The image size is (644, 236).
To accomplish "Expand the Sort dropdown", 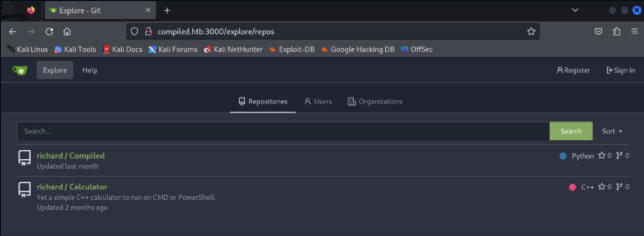I will (x=612, y=131).
